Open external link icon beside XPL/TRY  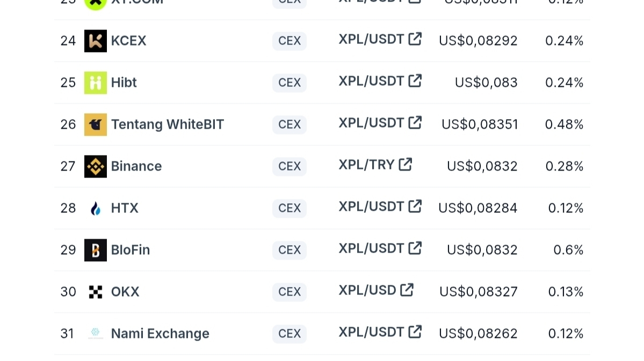coord(406,164)
